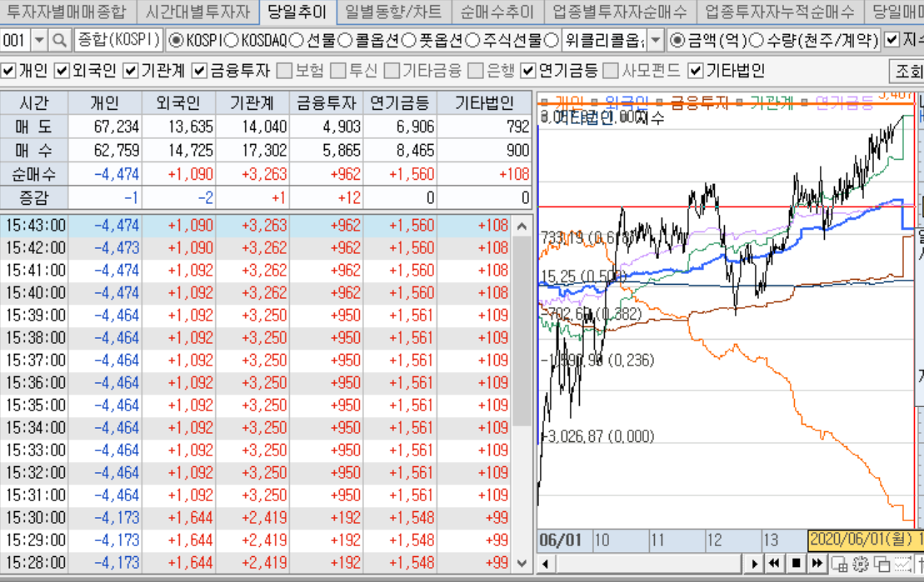Click the 증감 value +12 cell
Image resolution: width=924 pixels, height=582 pixels.
(x=326, y=198)
